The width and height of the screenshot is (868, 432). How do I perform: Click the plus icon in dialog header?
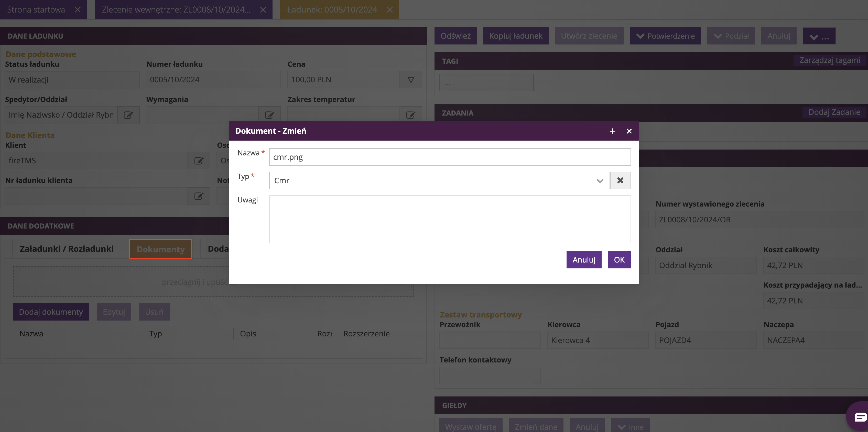(x=612, y=131)
